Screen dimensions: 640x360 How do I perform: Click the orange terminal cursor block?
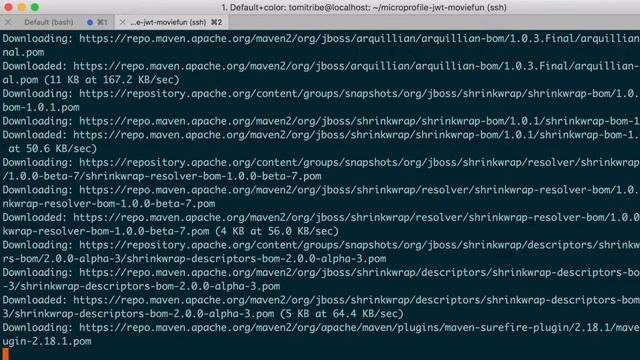click(x=6, y=354)
